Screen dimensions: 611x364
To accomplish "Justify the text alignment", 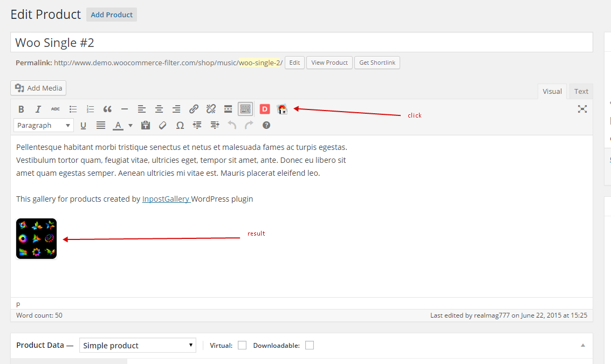I will click(x=100, y=126).
